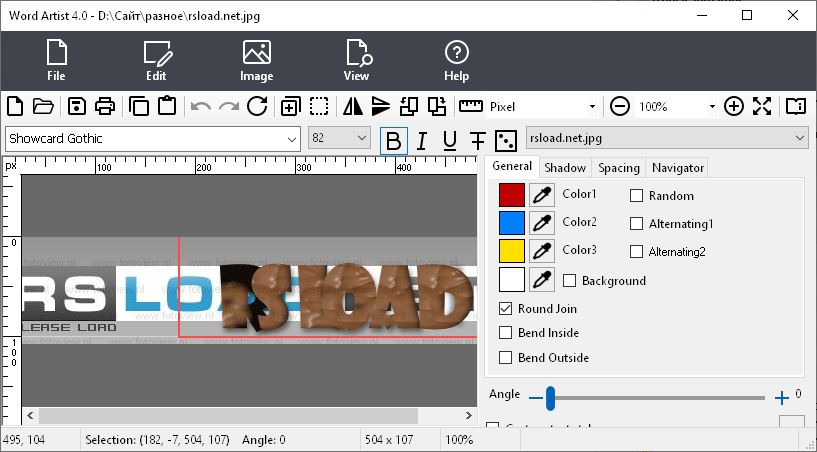This screenshot has width=817, height=452.
Task: Increase Angle with the plus button
Action: [782, 398]
